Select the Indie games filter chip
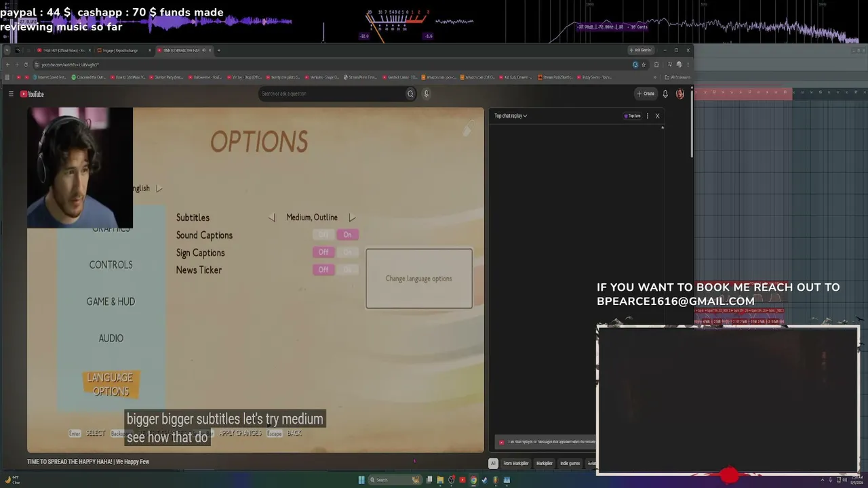 tap(570, 464)
